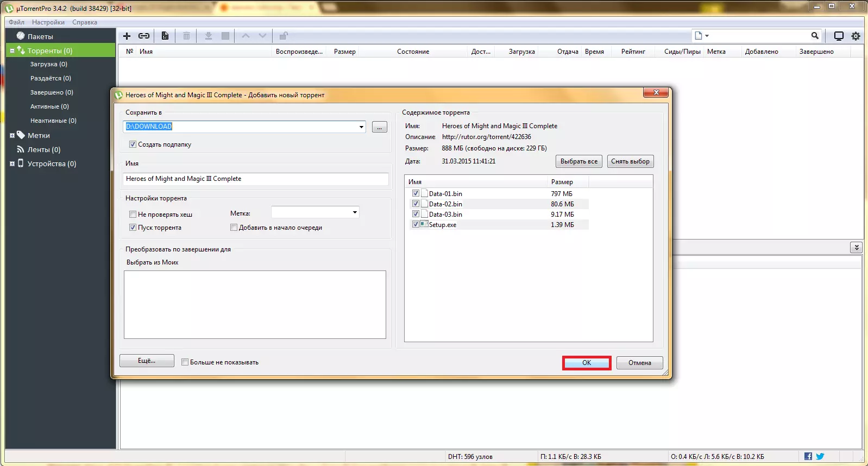The width and height of the screenshot is (868, 466).
Task: Click the unlock bundle padlock icon
Action: (283, 36)
